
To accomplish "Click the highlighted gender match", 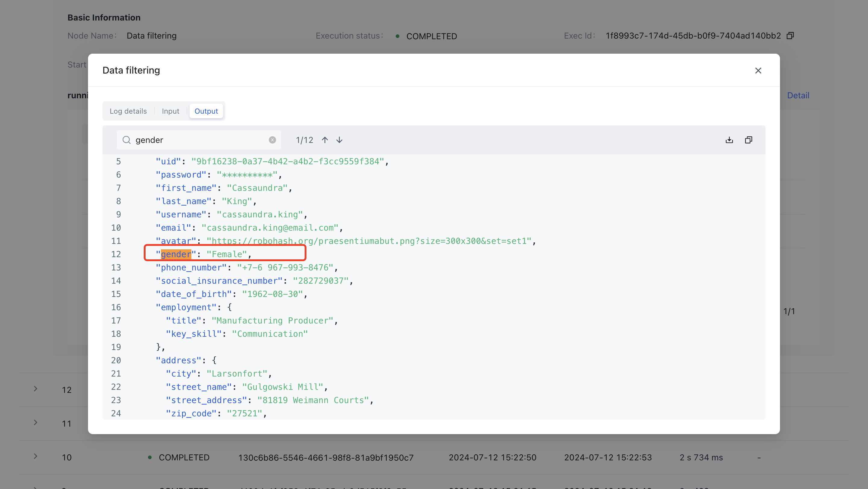I will [176, 254].
